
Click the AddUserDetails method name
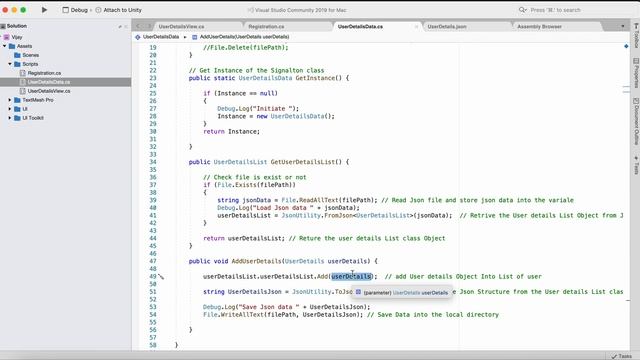tap(256, 261)
